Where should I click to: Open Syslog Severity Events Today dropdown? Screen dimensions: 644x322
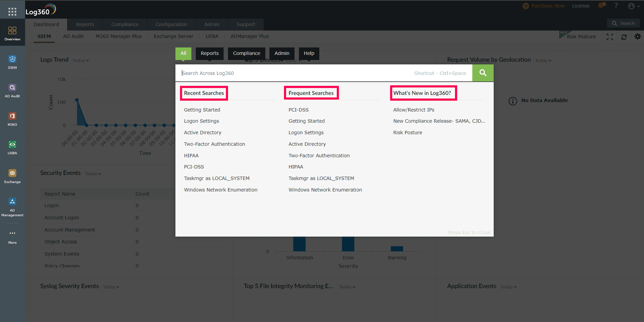[x=111, y=287]
